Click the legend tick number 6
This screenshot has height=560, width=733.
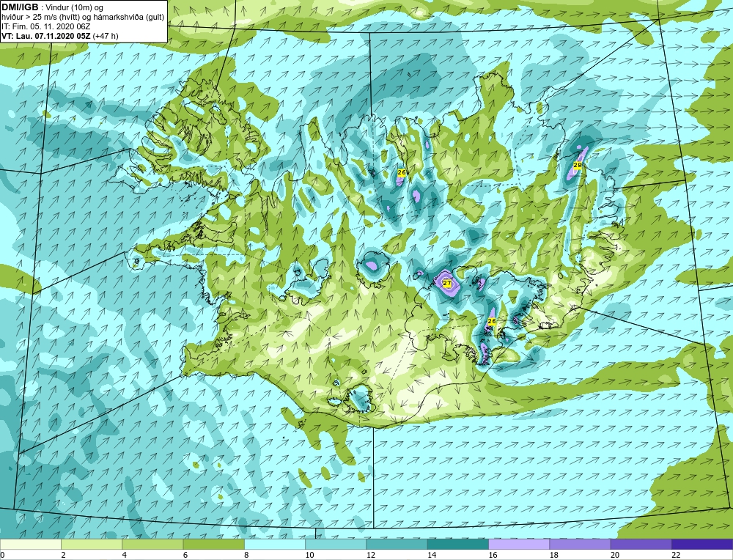185,555
